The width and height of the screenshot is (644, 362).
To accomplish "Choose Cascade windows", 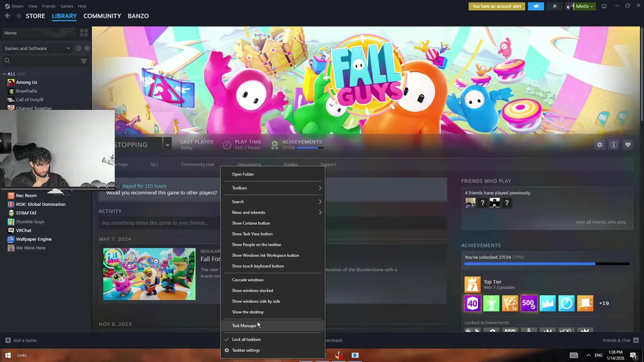I will point(273,280).
